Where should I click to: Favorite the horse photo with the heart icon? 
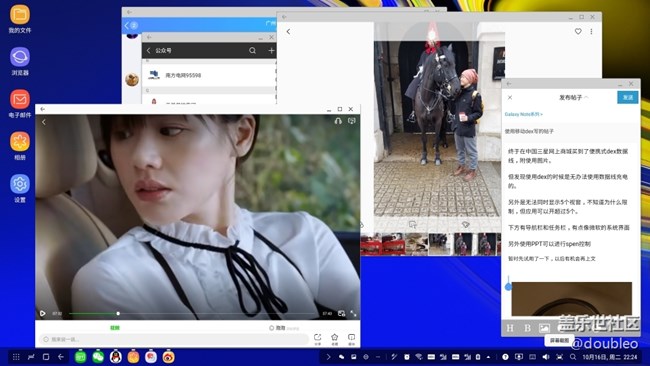click(x=578, y=31)
